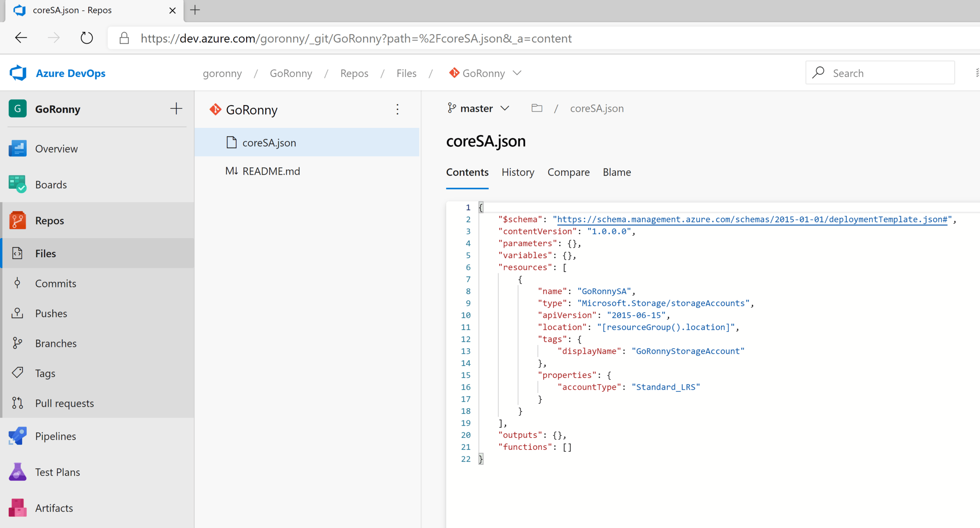This screenshot has height=528, width=980.
Task: Click the Repos breadcrumb link
Action: 354,73
